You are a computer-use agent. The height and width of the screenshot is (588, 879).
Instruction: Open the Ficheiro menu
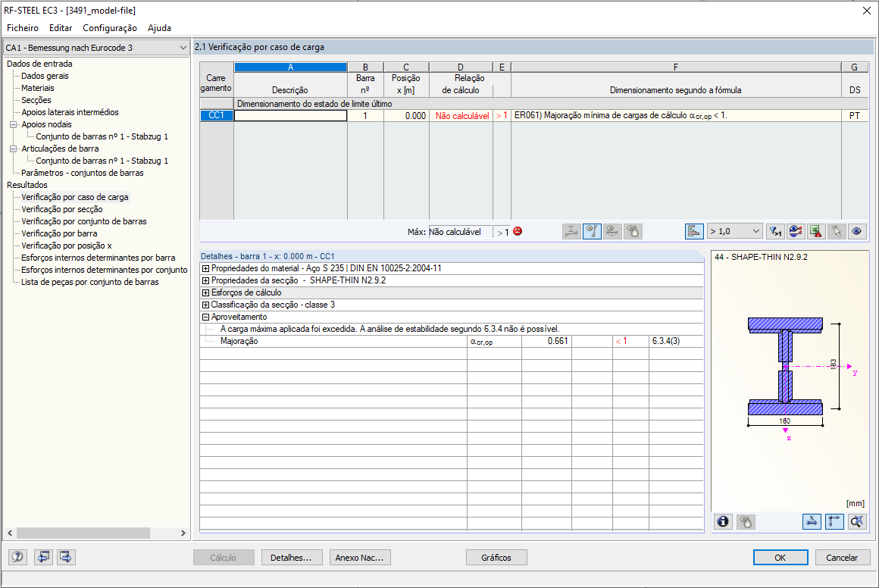[x=23, y=28]
